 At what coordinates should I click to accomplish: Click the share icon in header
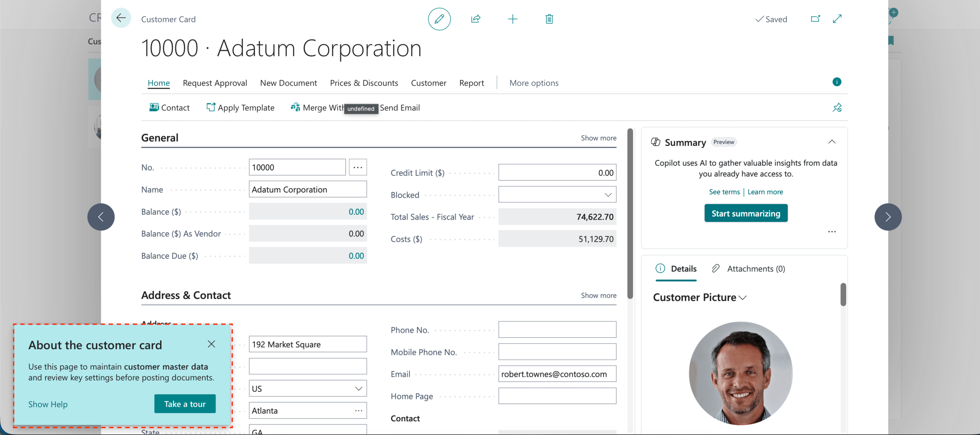click(475, 19)
